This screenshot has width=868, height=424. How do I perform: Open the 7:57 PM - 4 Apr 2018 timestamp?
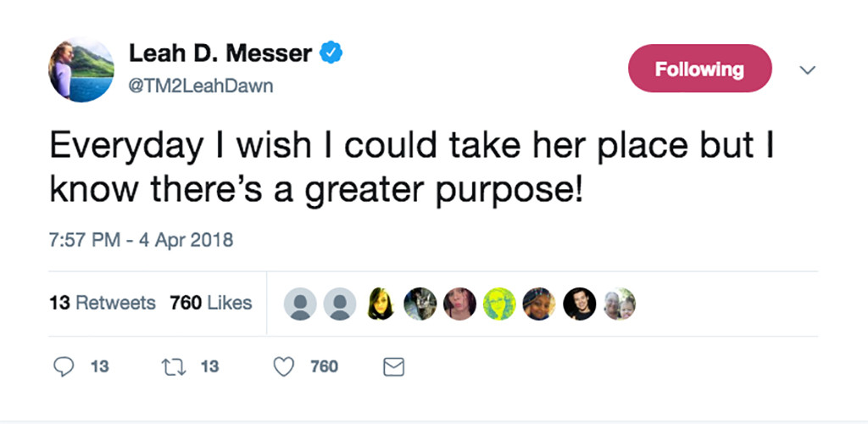click(142, 240)
